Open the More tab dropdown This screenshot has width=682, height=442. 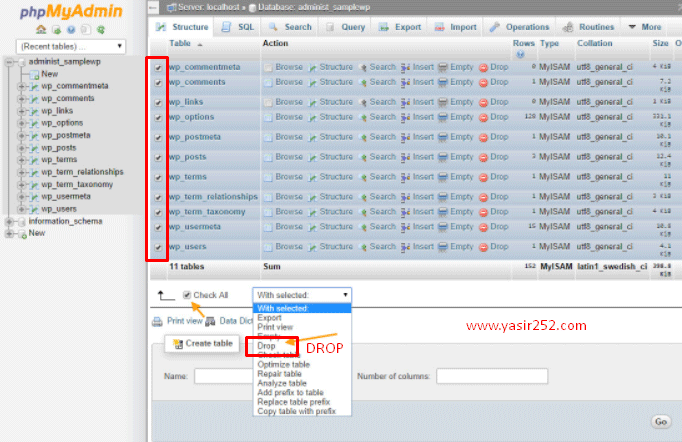tap(645, 27)
